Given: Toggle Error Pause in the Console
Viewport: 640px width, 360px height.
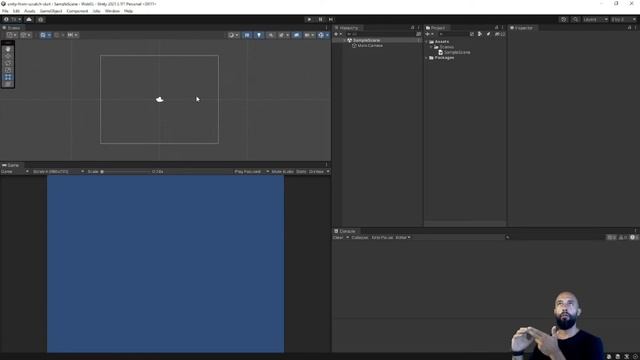Looking at the screenshot, I should click(382, 238).
